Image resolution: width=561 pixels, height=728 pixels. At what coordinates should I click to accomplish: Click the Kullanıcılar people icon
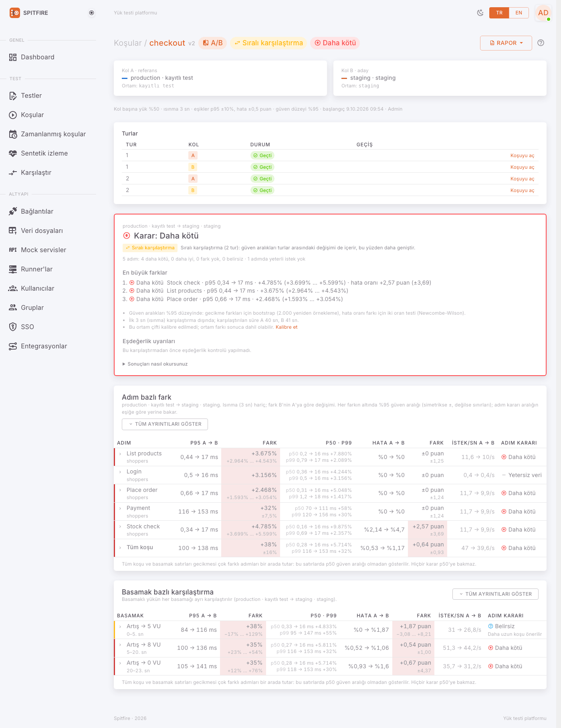[13, 289]
